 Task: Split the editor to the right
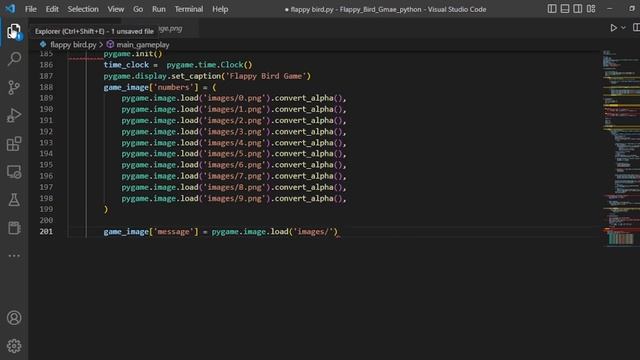pos(636,27)
